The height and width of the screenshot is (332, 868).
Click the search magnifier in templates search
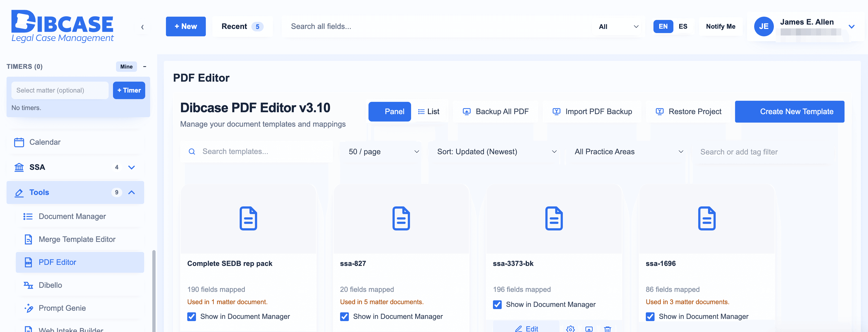tap(192, 152)
